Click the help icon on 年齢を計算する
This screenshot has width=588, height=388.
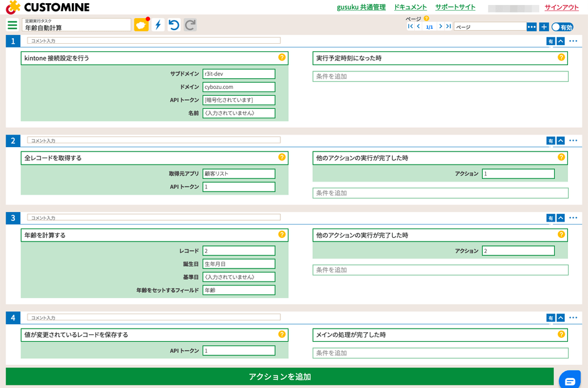tap(283, 235)
